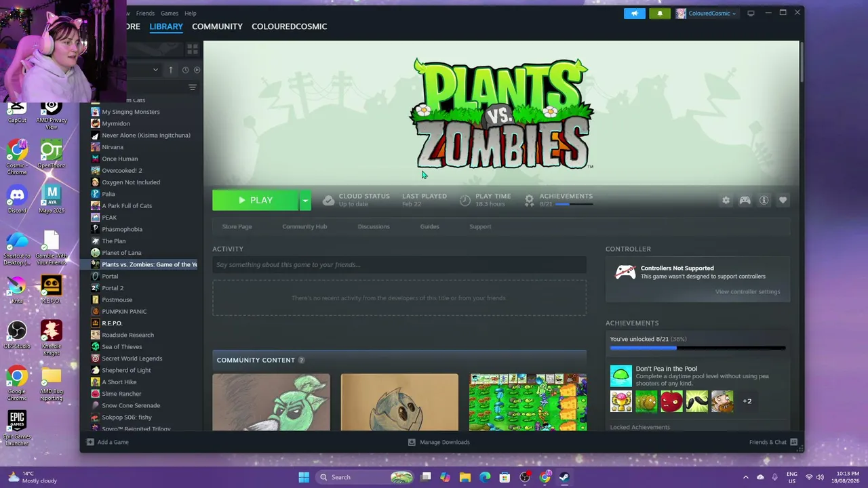
Task: Switch to the Library tab
Action: point(166,26)
